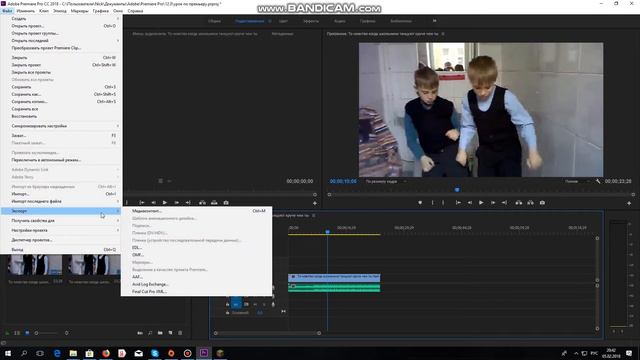Open the Эпизод menu
The height and width of the screenshot is (360, 640).
tap(60, 11)
